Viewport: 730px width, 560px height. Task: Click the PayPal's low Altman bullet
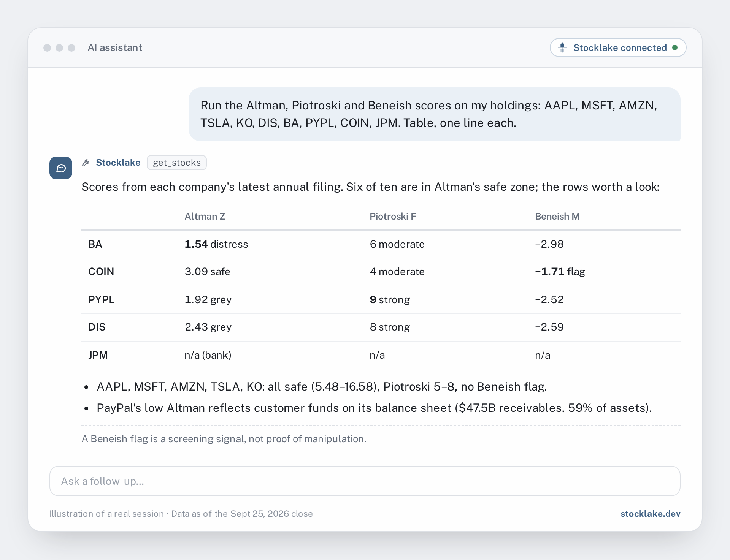(374, 408)
